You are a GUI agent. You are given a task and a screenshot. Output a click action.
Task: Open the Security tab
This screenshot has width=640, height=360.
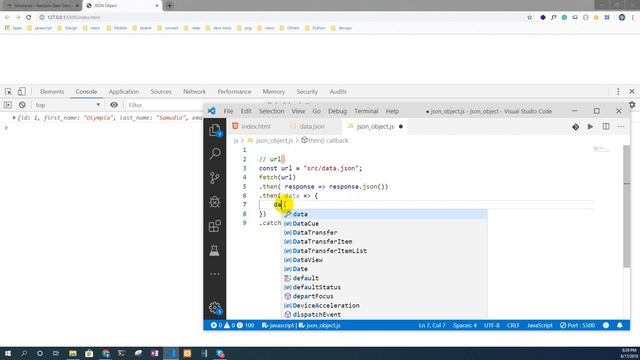[307, 91]
